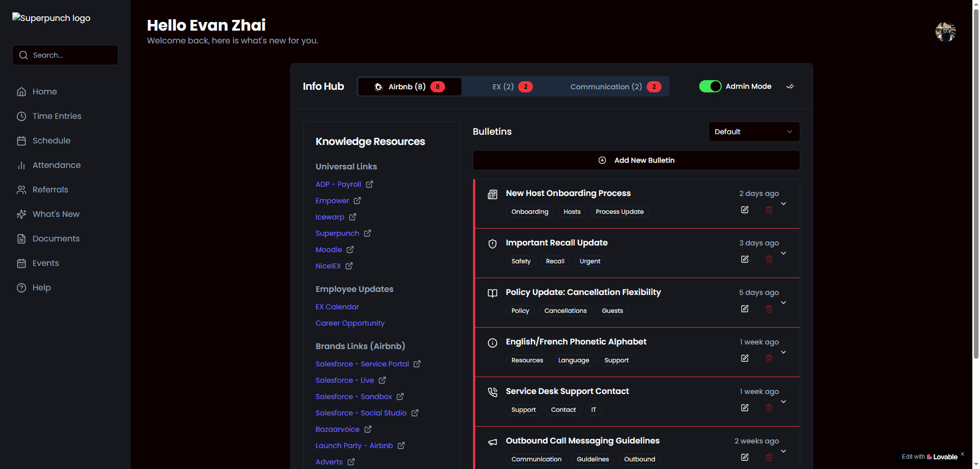Expand the Policy Update: Cancellation Flexibility bulletin

pyautogui.click(x=783, y=303)
